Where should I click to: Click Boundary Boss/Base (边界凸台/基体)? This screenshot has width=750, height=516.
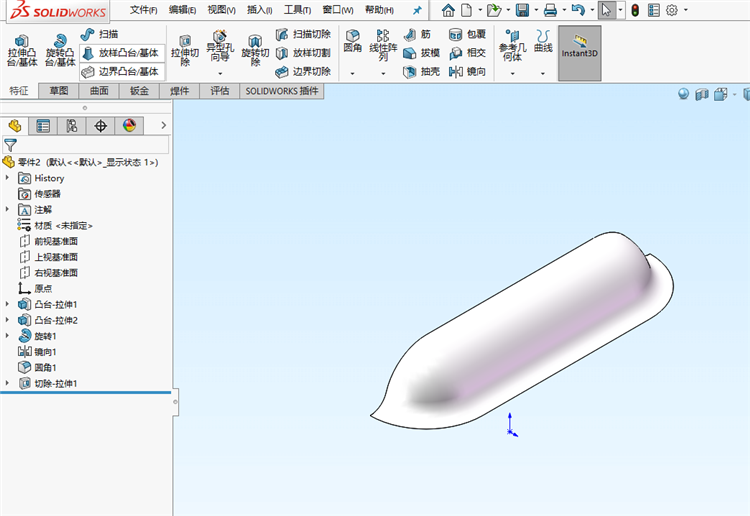(x=121, y=72)
